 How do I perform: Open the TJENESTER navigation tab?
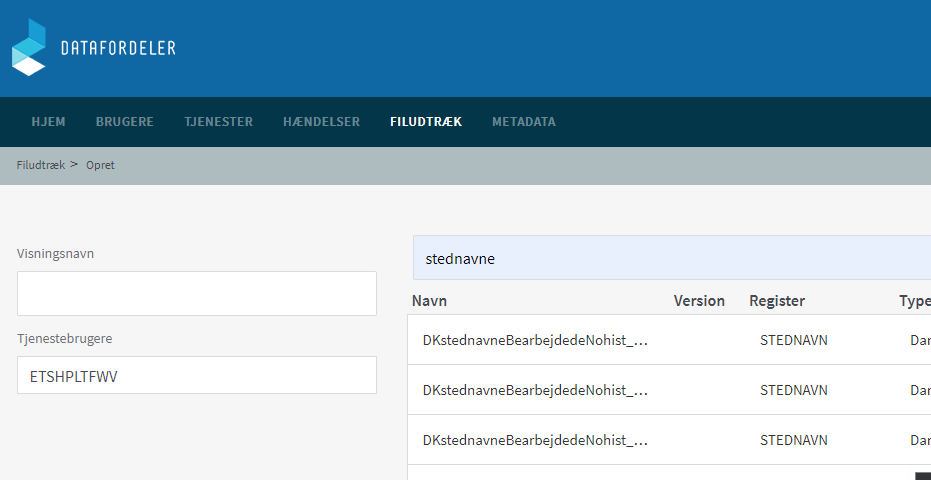pos(218,122)
